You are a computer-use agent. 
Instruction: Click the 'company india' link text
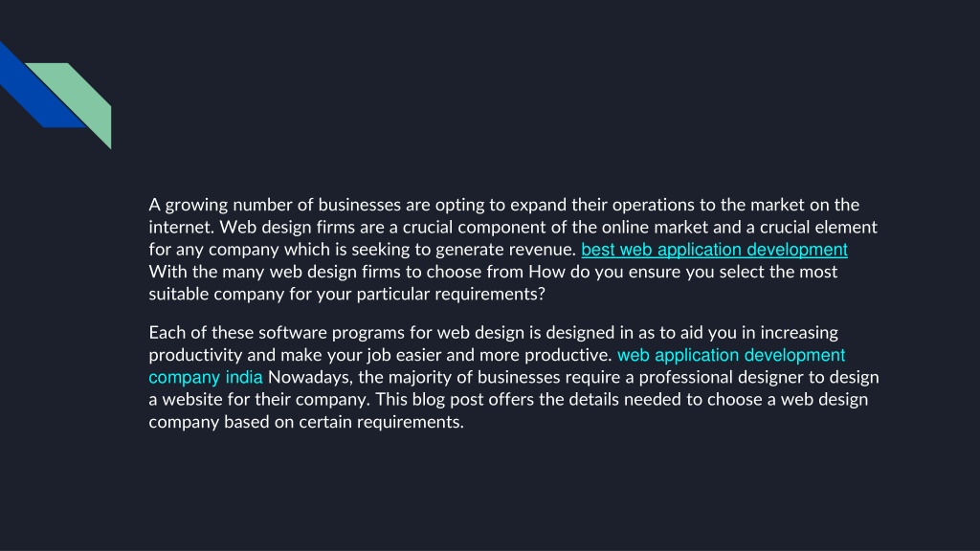coord(206,378)
